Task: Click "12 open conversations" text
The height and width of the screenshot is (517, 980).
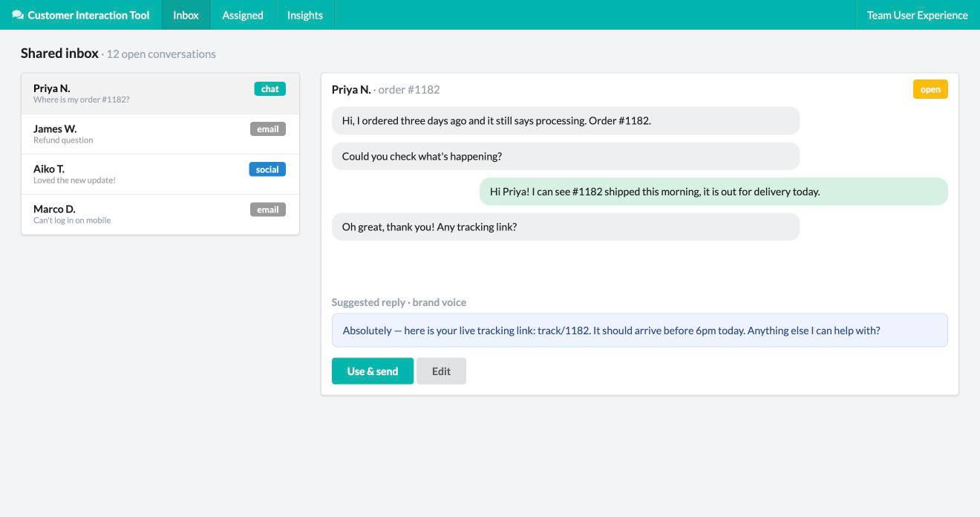Action: pyautogui.click(x=161, y=54)
